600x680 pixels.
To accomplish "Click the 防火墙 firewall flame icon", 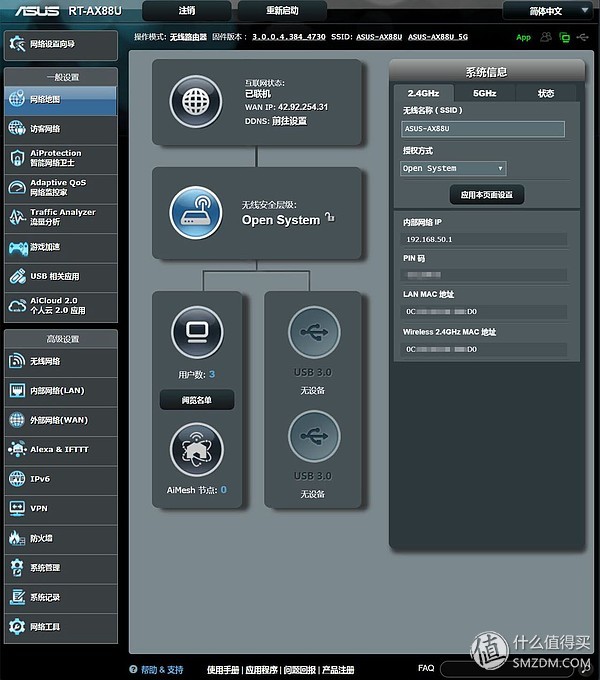I will point(17,538).
